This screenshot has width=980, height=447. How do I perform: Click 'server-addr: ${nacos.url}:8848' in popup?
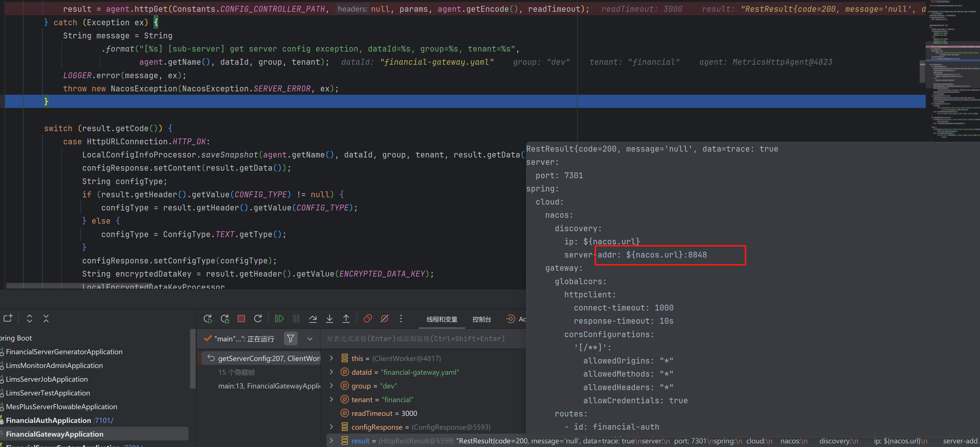(635, 254)
